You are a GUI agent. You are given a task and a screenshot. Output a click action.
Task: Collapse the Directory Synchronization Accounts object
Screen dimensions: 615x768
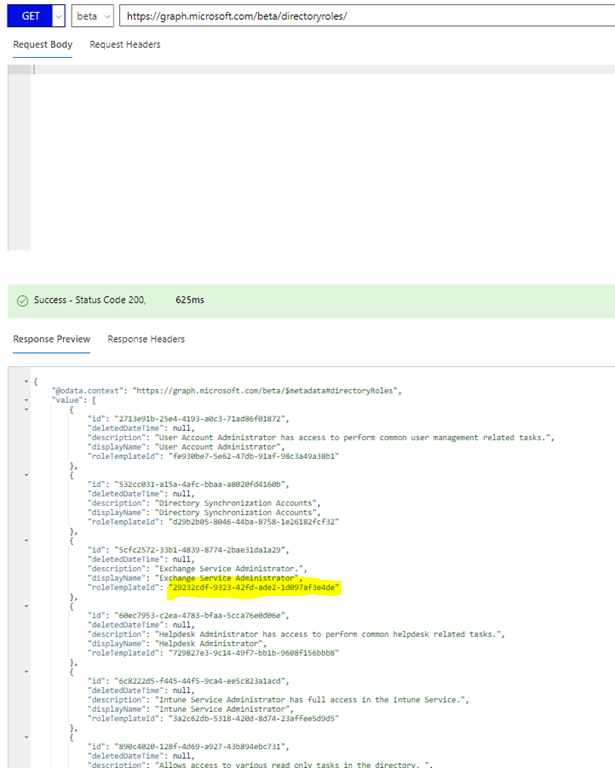26,475
